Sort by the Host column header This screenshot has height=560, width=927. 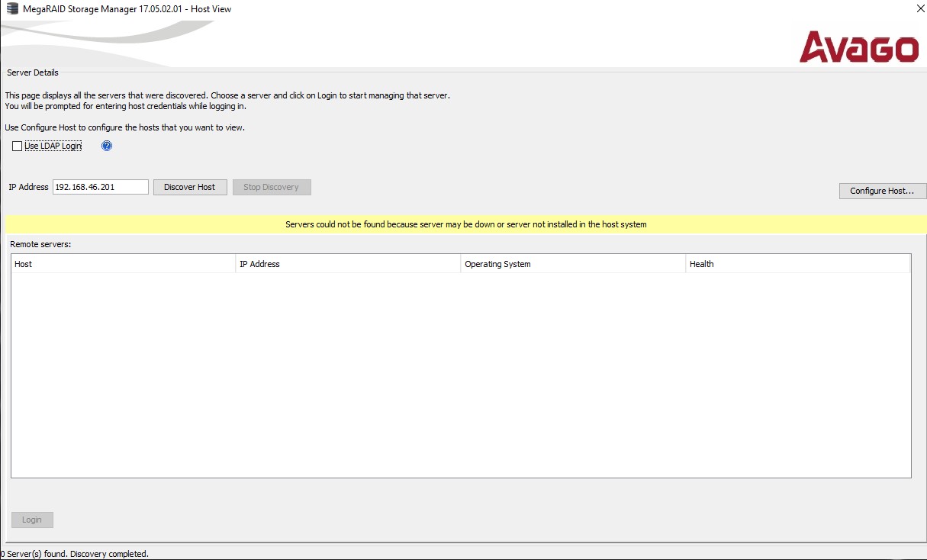pyautogui.click(x=124, y=264)
